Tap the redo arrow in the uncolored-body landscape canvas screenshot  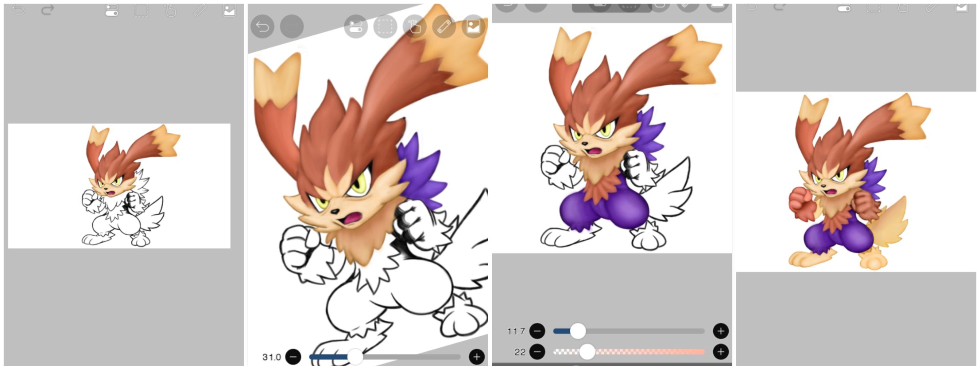[48, 10]
